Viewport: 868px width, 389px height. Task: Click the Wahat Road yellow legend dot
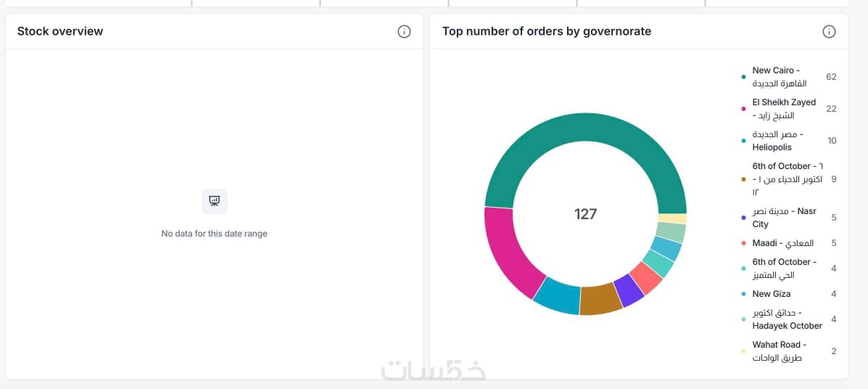click(743, 351)
